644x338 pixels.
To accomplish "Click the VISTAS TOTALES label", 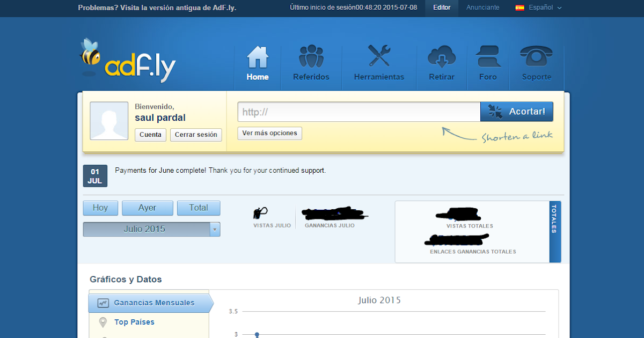I will (470, 226).
